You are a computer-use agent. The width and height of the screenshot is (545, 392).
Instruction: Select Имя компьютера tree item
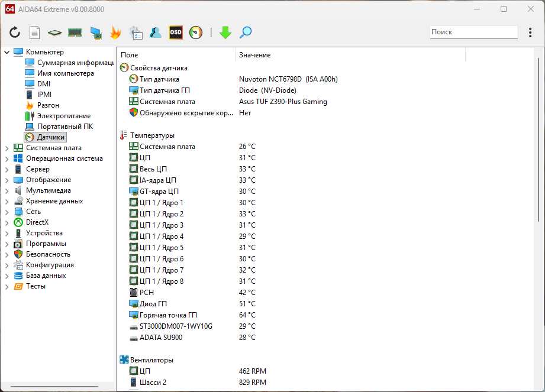point(59,73)
